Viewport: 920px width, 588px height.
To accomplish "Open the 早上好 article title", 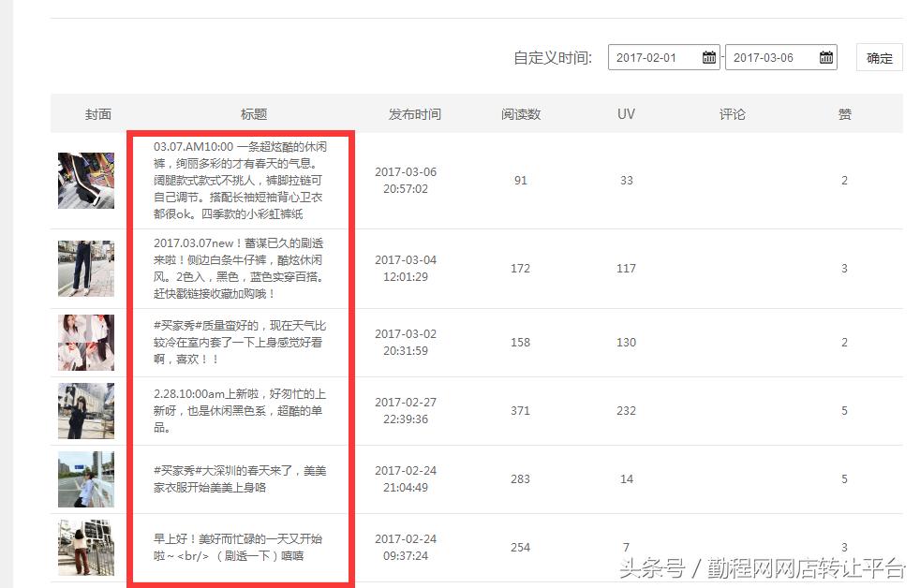I will pos(256,548).
